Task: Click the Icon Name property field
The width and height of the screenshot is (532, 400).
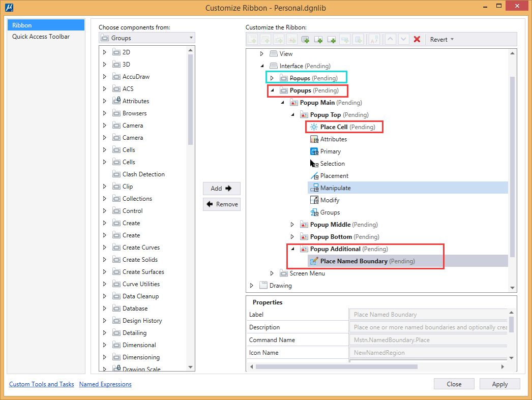Action: (428, 353)
